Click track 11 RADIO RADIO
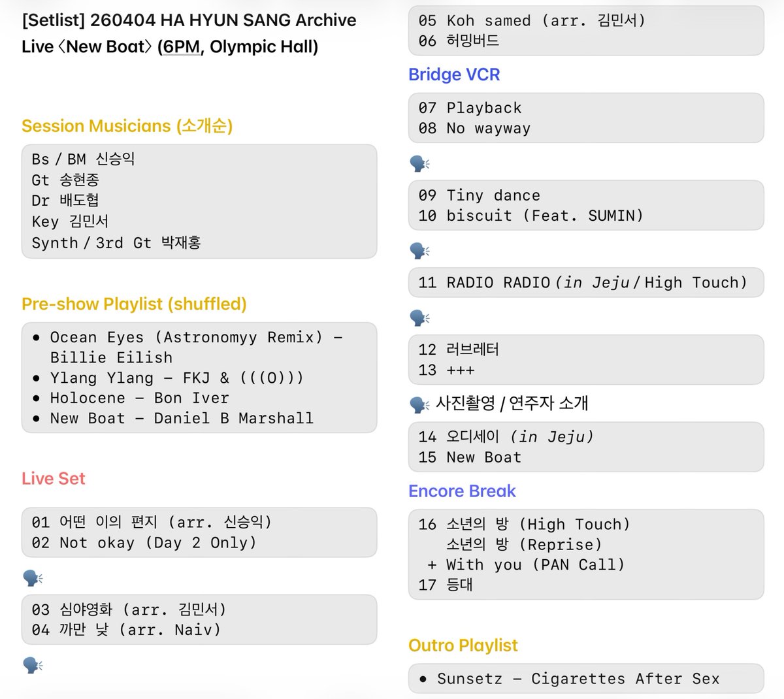784x699 pixels. (583, 282)
